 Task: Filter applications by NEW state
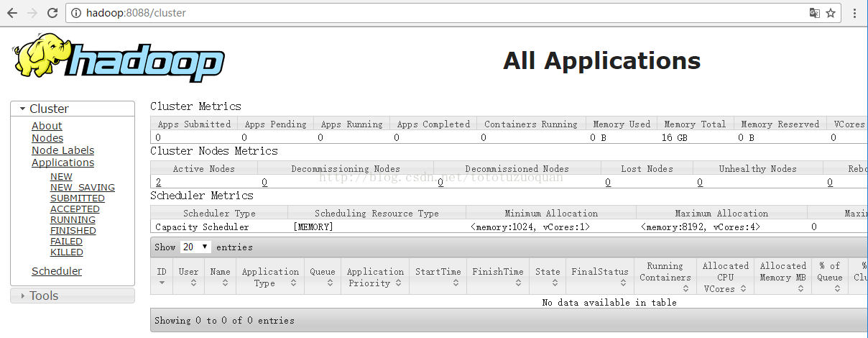click(61, 177)
